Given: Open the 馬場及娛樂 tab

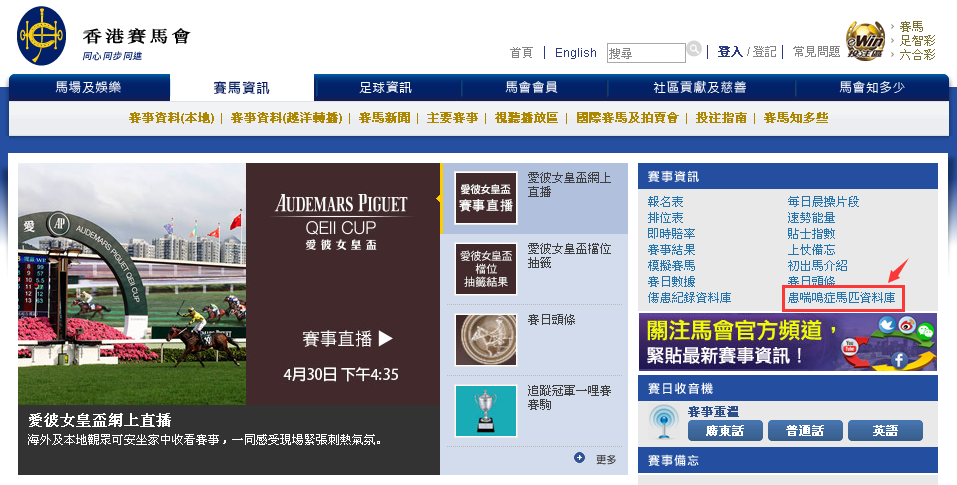Looking at the screenshot, I should click(x=88, y=87).
